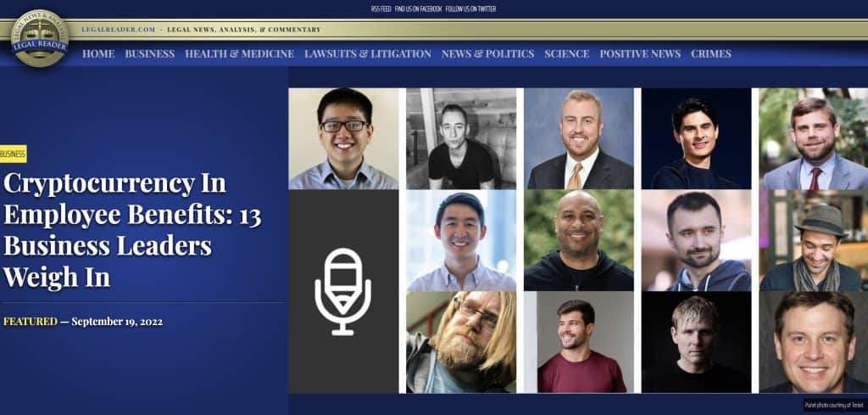
Task: Click the RSS FEED link
Action: point(381,8)
